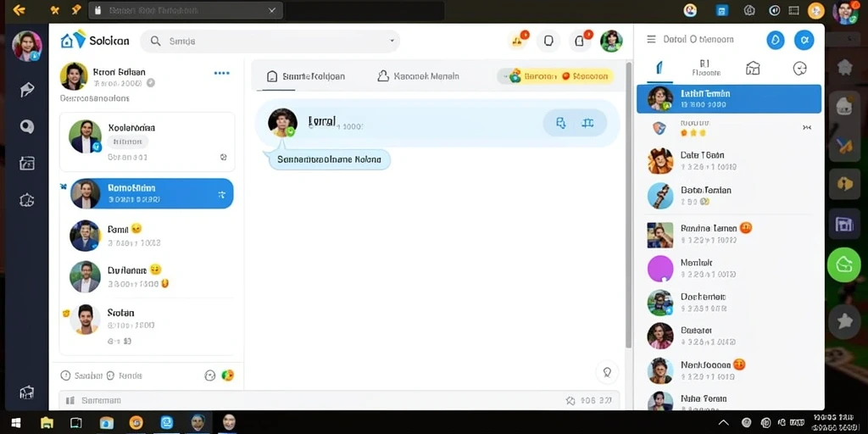This screenshot has height=434, width=868.
Task: Open the 'Dochemen' contact row
Action: pos(728,303)
